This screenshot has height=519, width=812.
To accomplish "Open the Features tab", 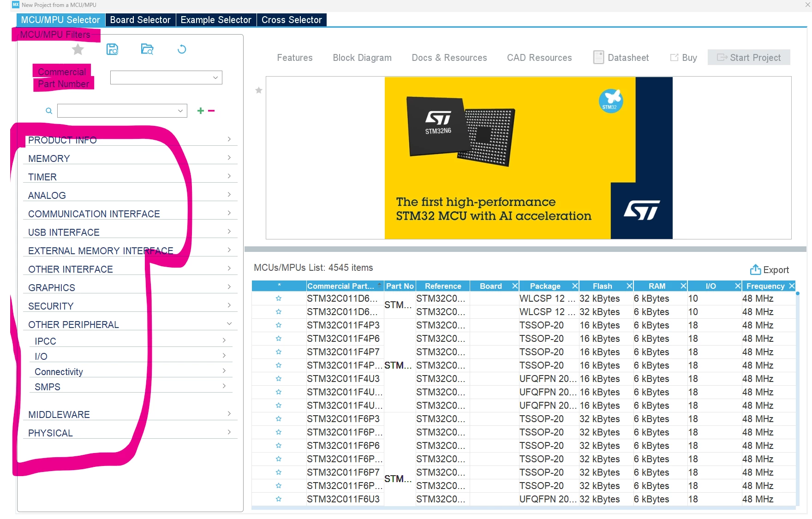I will 295,58.
